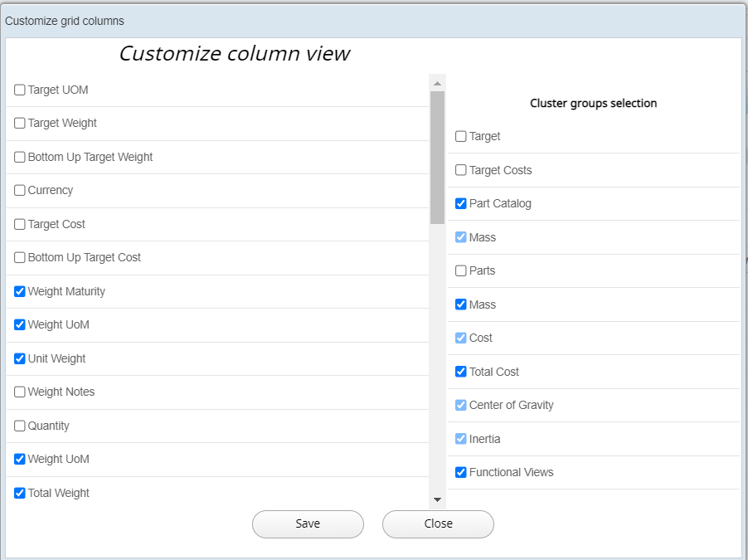This screenshot has height=560, width=748.
Task: Check the Target UOM checkbox
Action: click(x=20, y=90)
